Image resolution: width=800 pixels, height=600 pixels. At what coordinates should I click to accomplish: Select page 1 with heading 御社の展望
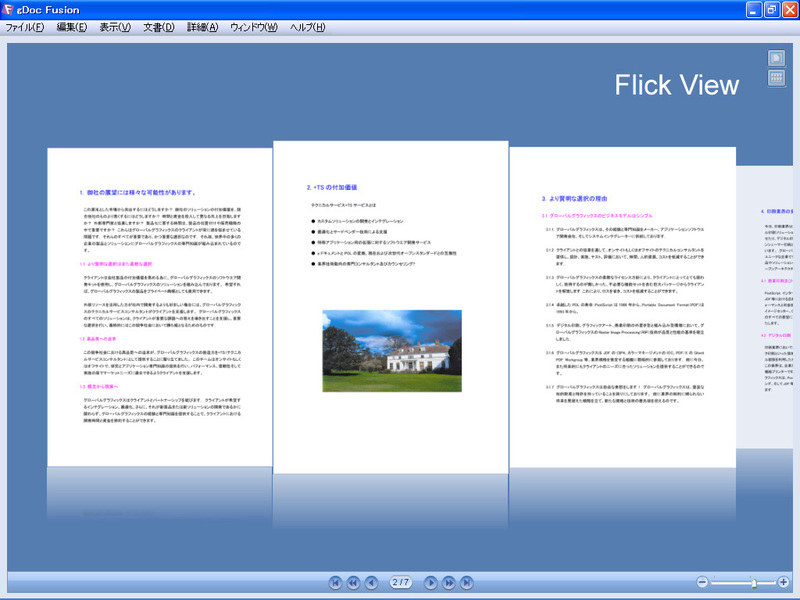pyautogui.click(x=160, y=307)
